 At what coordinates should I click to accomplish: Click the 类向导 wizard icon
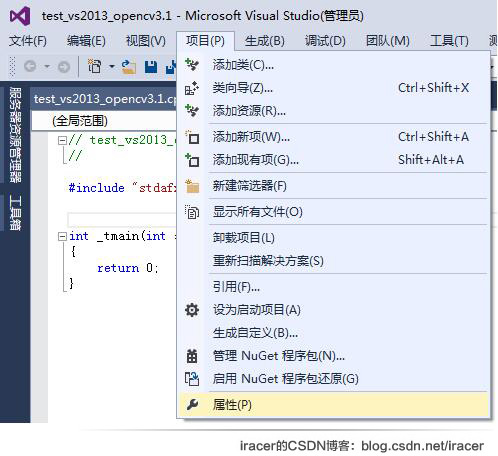[192, 88]
